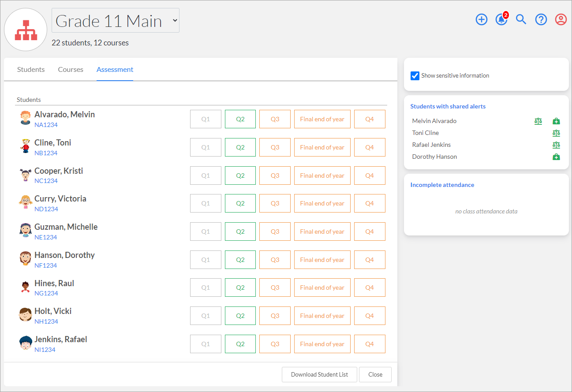
Task: Open the help question mark icon
Action: 541,19
